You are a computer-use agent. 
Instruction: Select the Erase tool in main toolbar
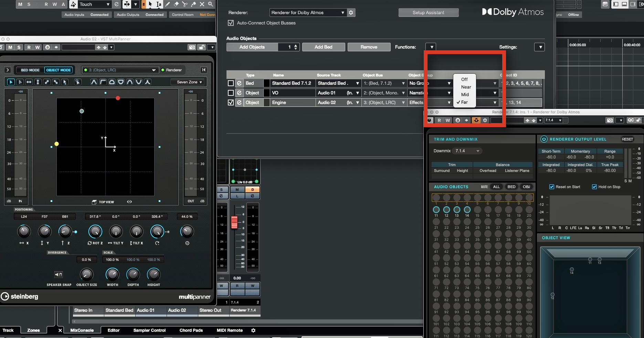tap(176, 4)
